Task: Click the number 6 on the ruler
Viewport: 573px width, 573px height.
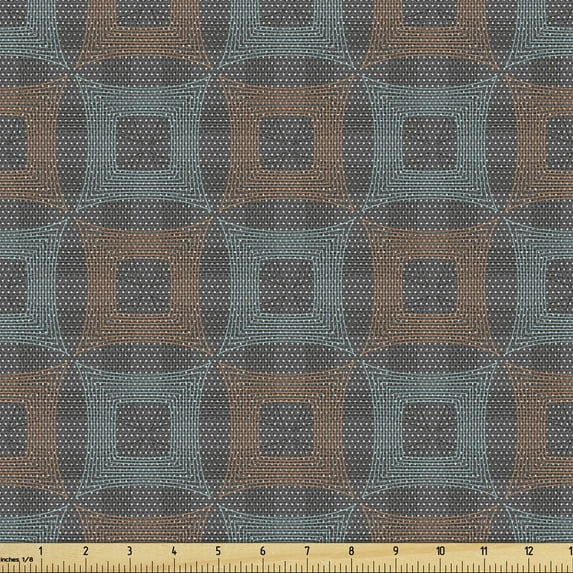Action: coord(262,551)
